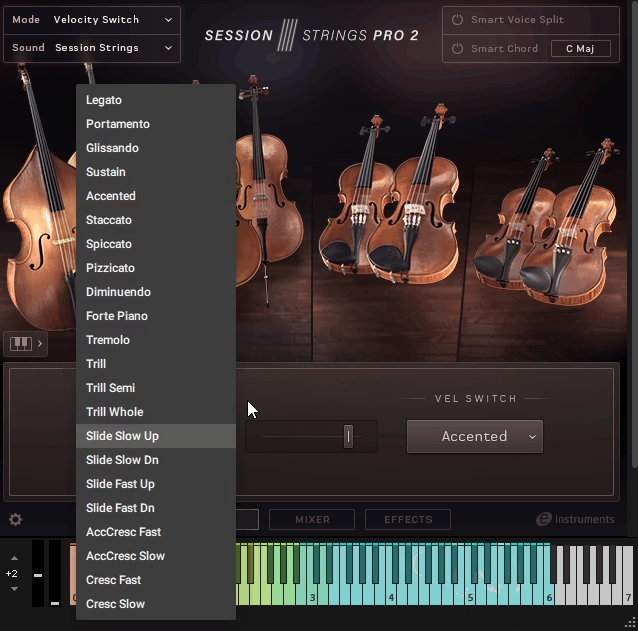Choose Forte Piano articulation
Image resolution: width=638 pixels, height=631 pixels.
pos(156,316)
